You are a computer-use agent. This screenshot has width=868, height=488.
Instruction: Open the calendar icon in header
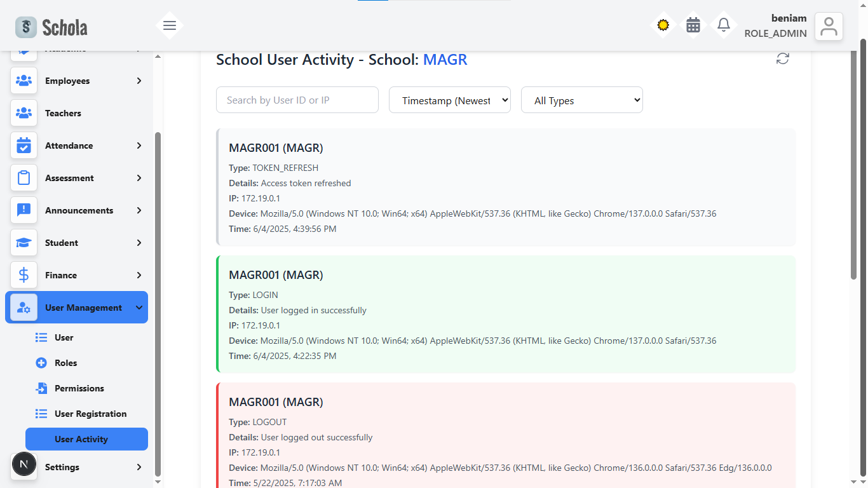click(693, 25)
